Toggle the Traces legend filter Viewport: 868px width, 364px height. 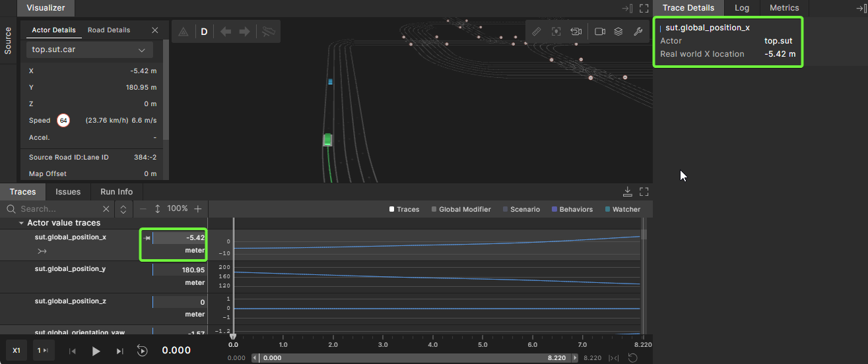[404, 210]
